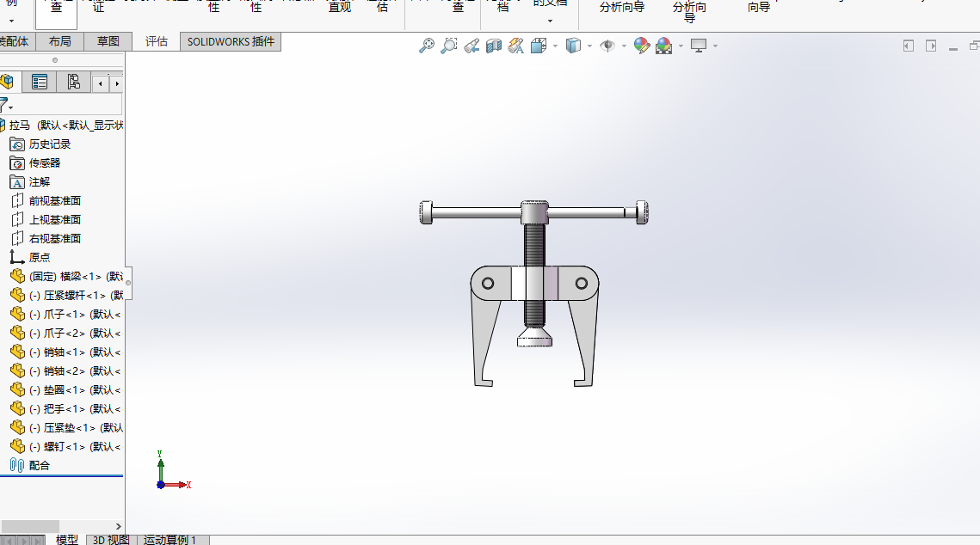This screenshot has height=545, width=980.
Task: Switch to the 评估 ribbon tab
Action: tap(157, 41)
